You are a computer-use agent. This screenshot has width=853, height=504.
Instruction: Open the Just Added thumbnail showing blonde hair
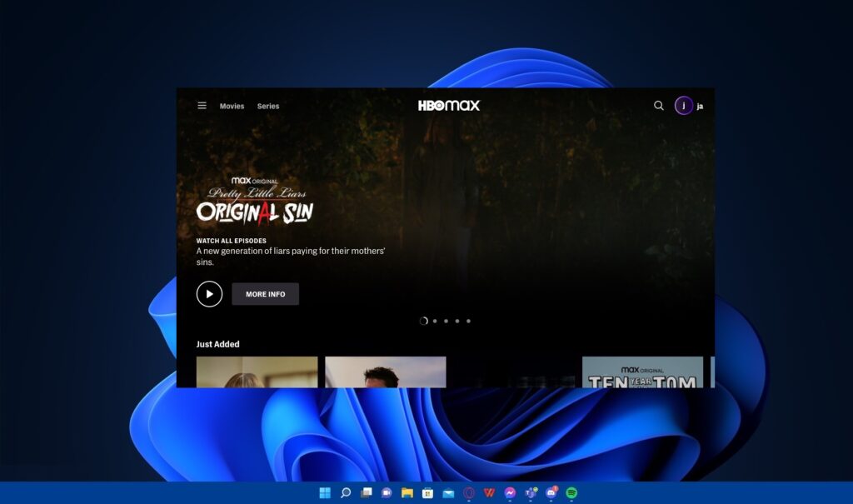pos(257,372)
